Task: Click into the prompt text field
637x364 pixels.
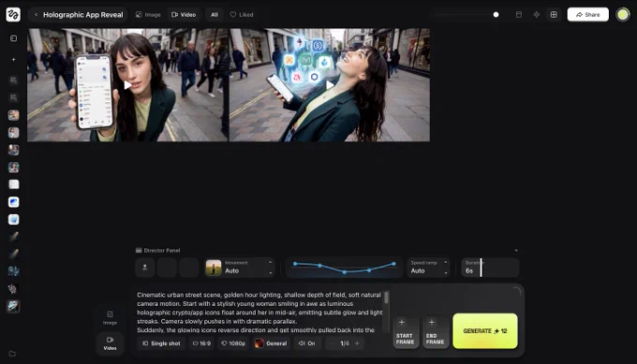Action: coord(259,312)
